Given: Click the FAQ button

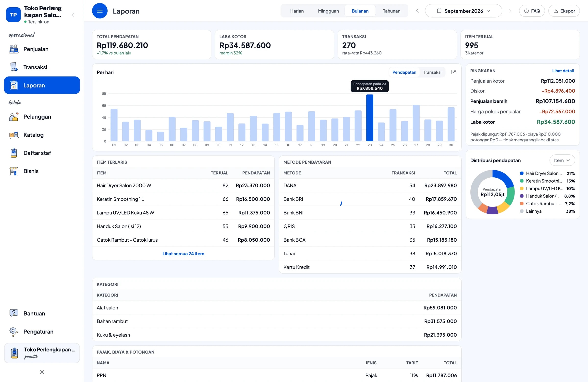Looking at the screenshot, I should 532,11.
